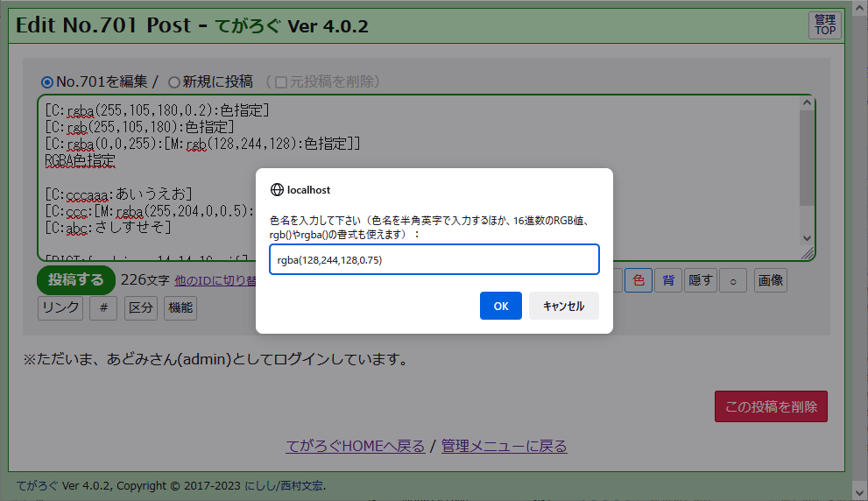Confirm the color dialog with OK
The image size is (868, 501).
[500, 306]
